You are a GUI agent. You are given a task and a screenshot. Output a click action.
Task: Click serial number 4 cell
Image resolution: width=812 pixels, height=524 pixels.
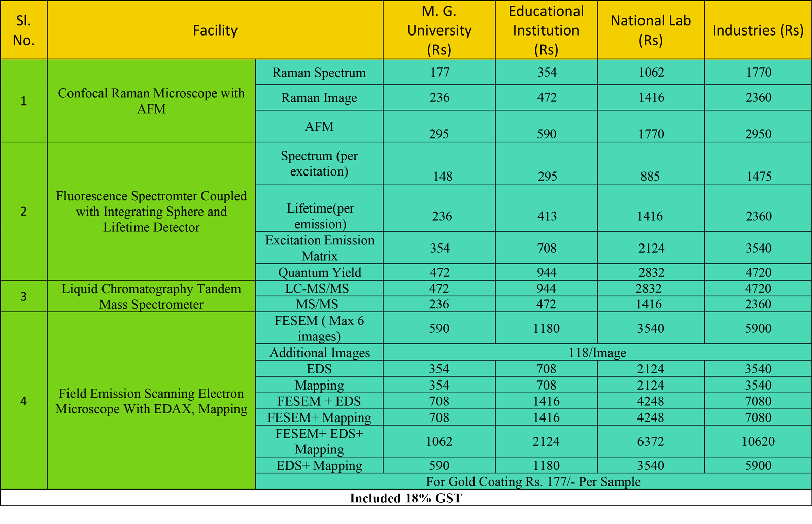tap(24, 401)
